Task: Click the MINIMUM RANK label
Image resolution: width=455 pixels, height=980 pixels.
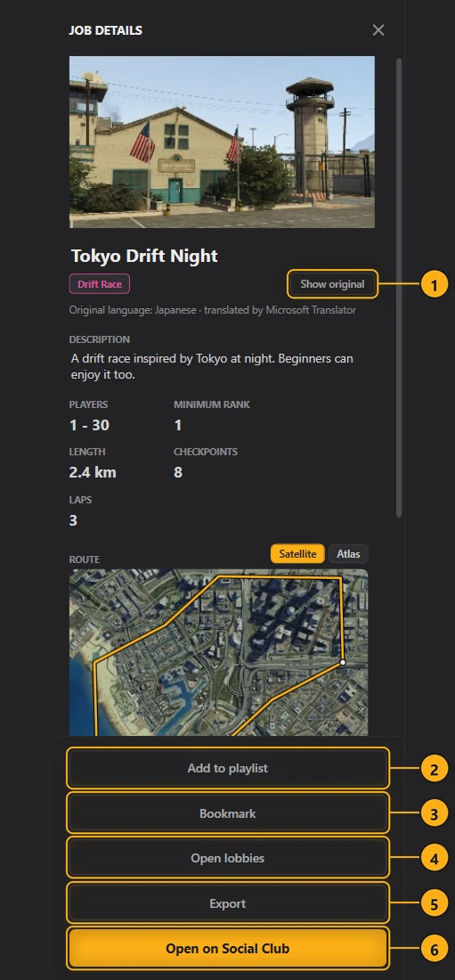Action: [x=212, y=404]
